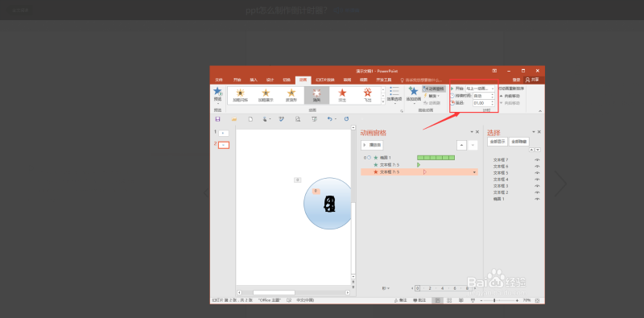
Task: Open the folder icon in quick toolbar
Action: tap(234, 119)
